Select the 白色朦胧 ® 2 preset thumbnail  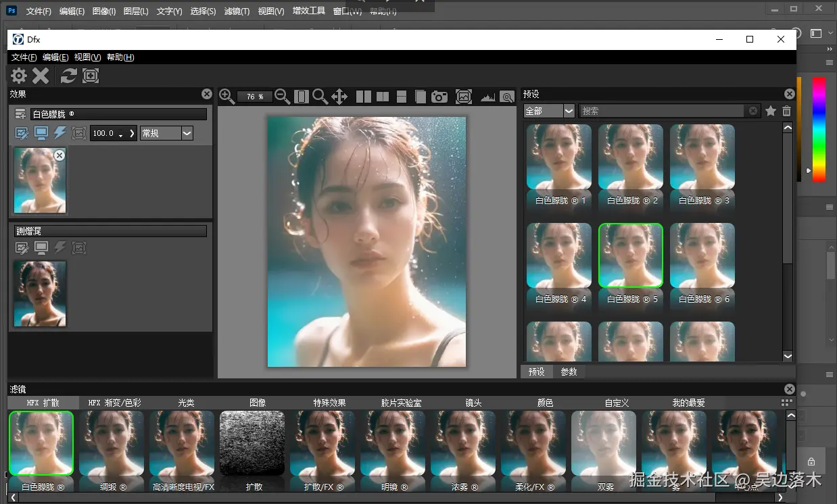pos(631,157)
